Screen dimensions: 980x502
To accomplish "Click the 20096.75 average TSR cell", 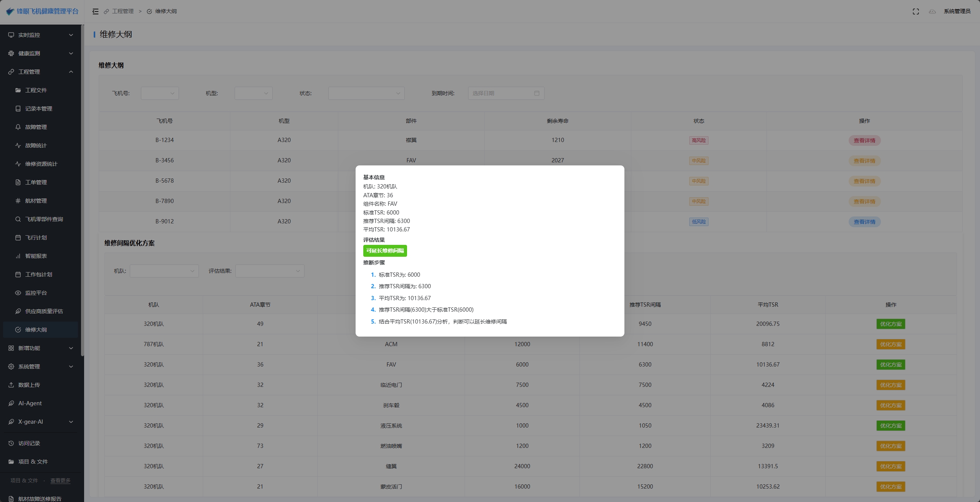I will tap(768, 324).
